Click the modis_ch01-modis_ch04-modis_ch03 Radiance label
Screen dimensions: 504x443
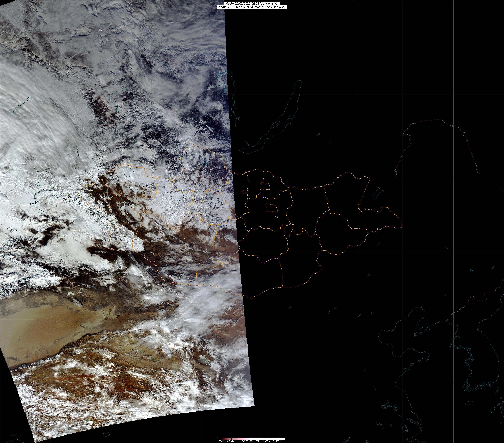pyautogui.click(x=252, y=7)
